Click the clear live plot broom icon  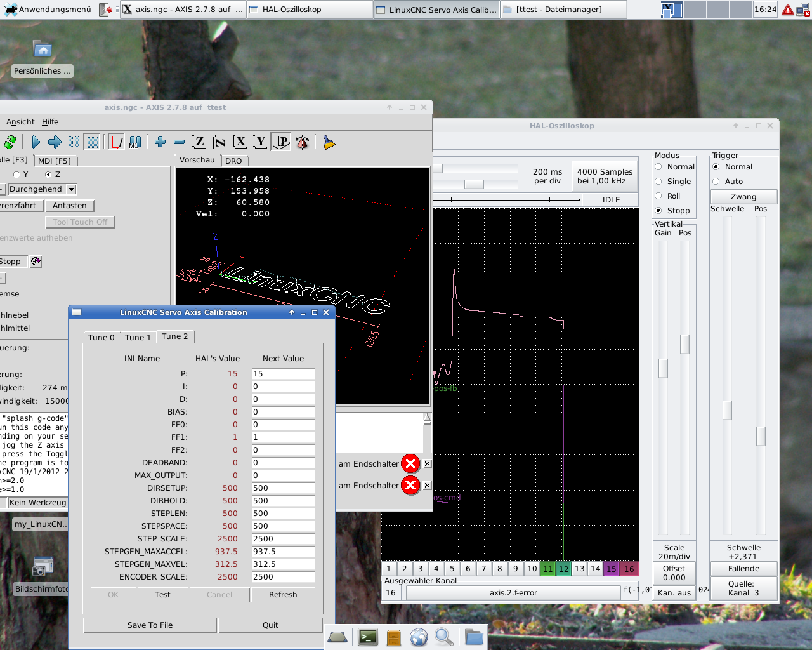pos(329,142)
